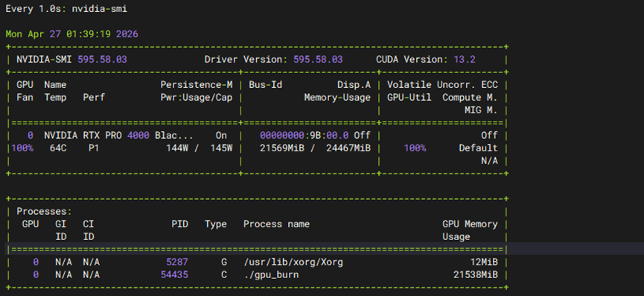Click the process name ./gpu_burn
Image resolution: width=644 pixels, height=296 pixels.
click(271, 274)
